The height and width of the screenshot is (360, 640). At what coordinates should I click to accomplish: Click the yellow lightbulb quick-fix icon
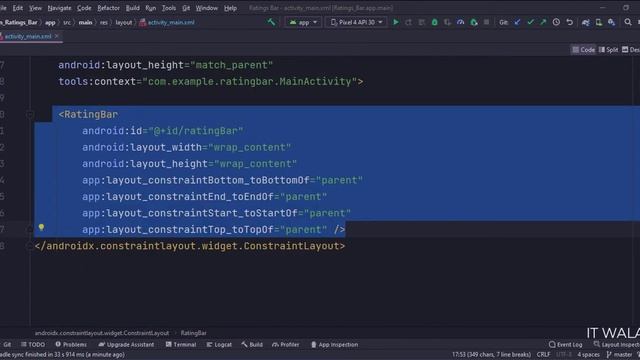(x=41, y=228)
